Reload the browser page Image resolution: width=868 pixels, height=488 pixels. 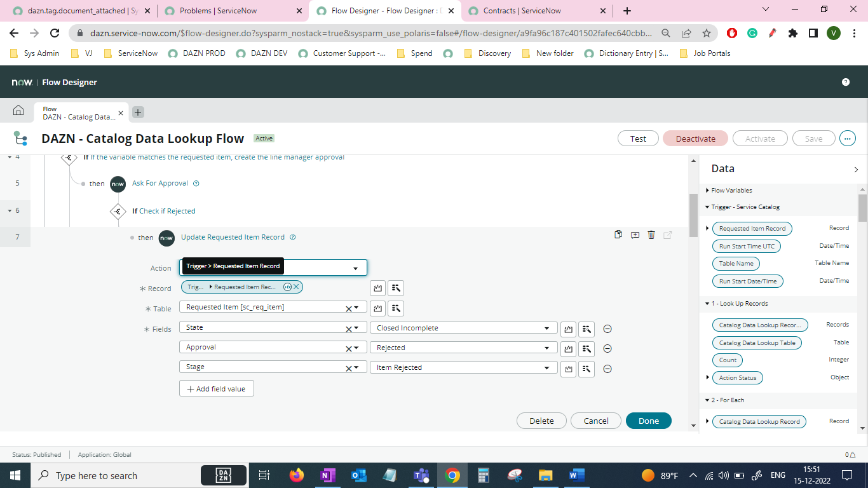[55, 33]
